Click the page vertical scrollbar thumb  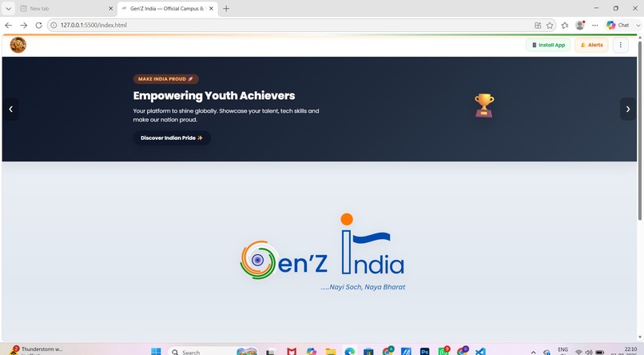[x=639, y=130]
